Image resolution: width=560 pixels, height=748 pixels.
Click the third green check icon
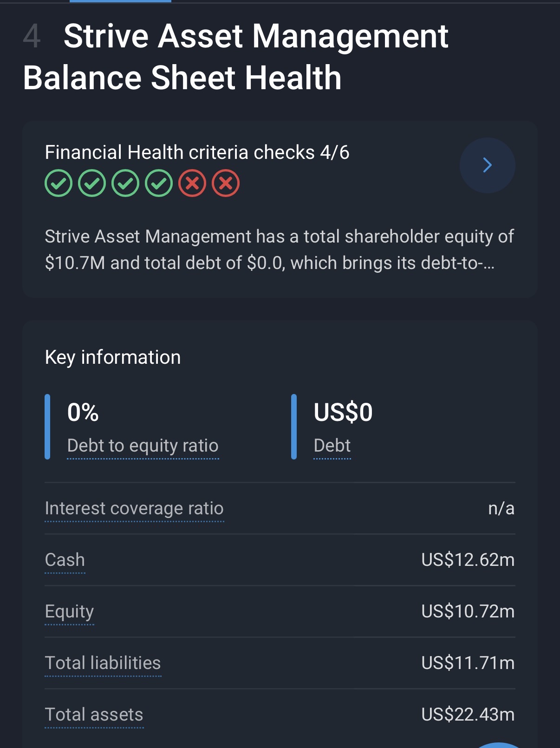tap(125, 184)
